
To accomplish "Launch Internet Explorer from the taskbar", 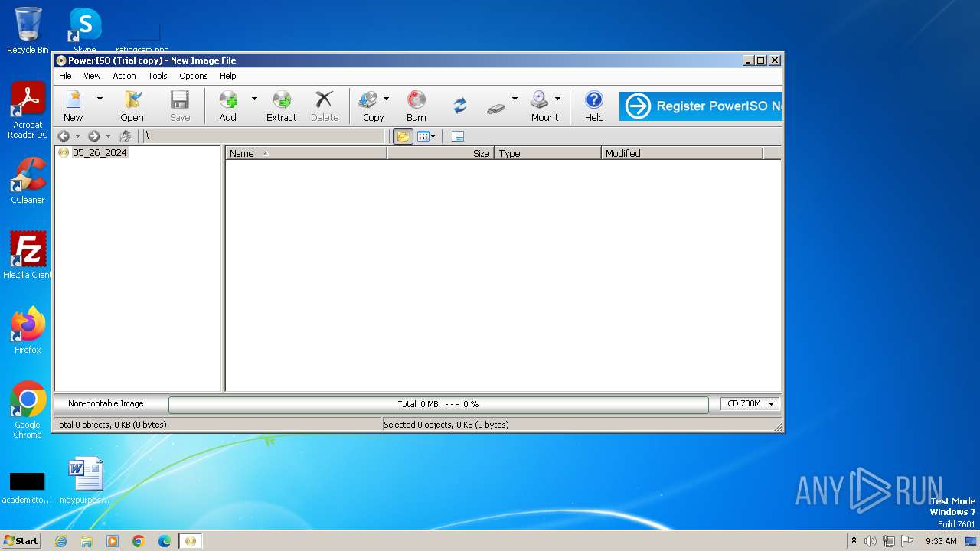I will click(60, 541).
